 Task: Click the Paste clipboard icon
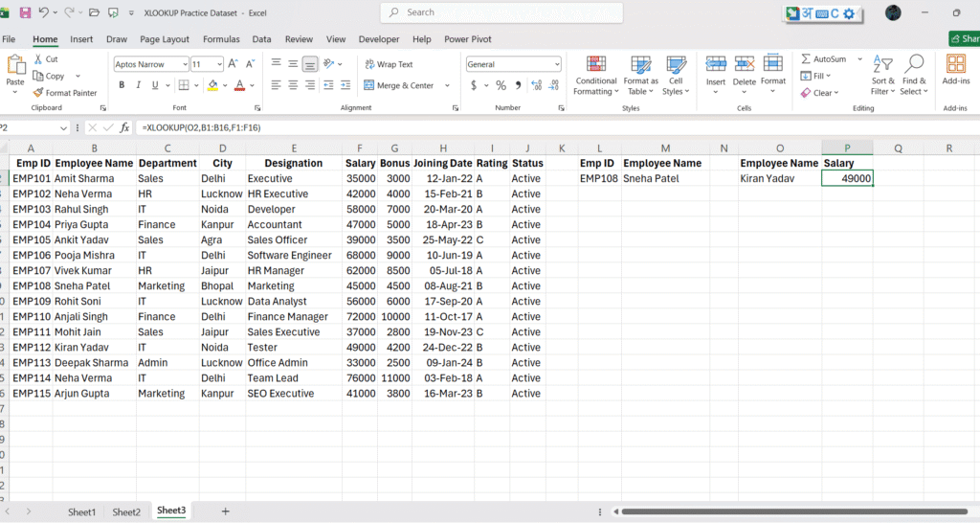pyautogui.click(x=15, y=65)
